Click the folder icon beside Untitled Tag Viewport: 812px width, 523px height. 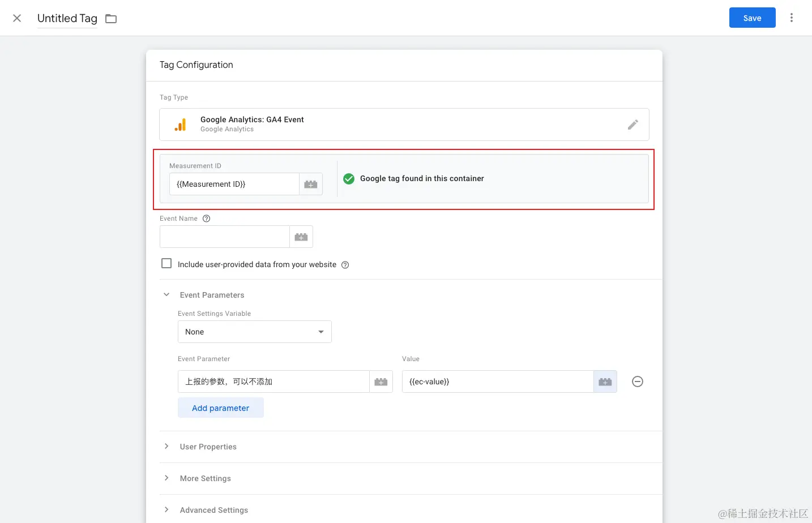click(111, 19)
